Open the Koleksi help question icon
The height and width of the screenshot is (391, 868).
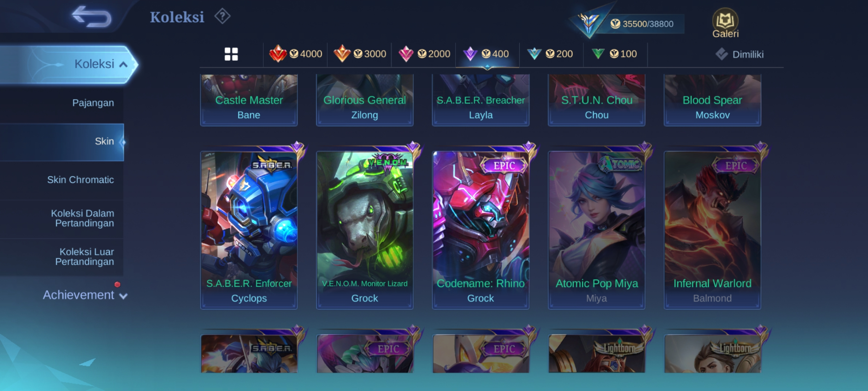[x=222, y=17]
